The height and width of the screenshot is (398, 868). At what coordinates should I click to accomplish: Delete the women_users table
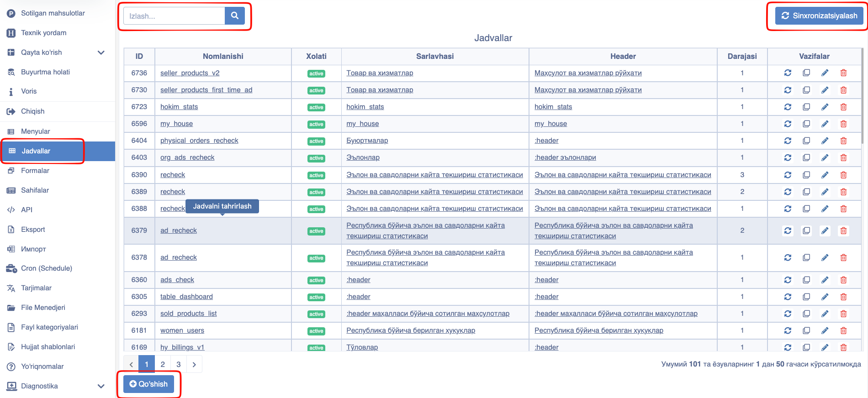click(843, 330)
